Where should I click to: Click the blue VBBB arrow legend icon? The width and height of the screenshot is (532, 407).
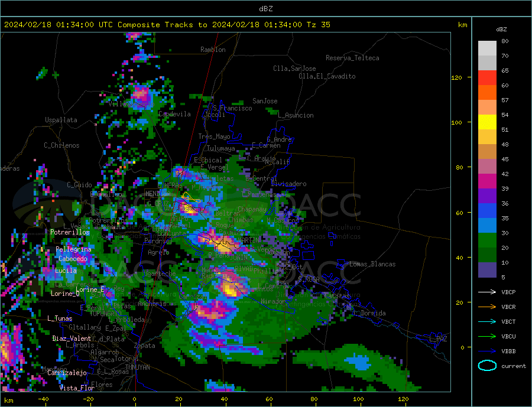[487, 351]
